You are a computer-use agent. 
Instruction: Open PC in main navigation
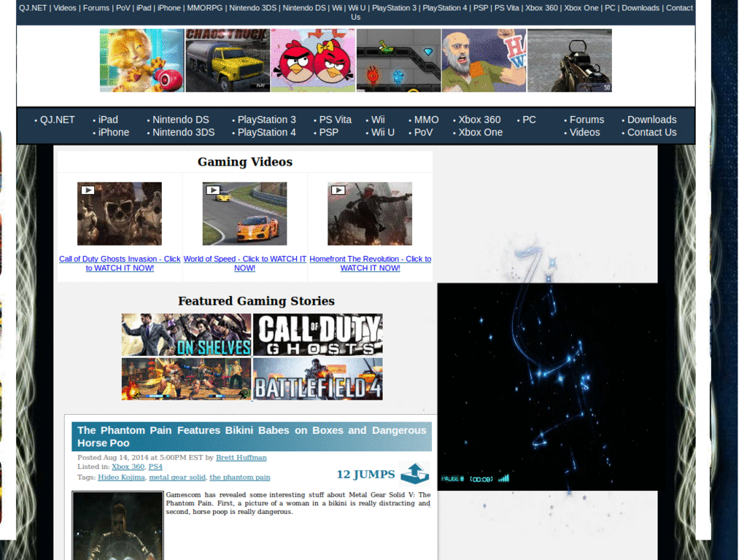click(x=530, y=120)
